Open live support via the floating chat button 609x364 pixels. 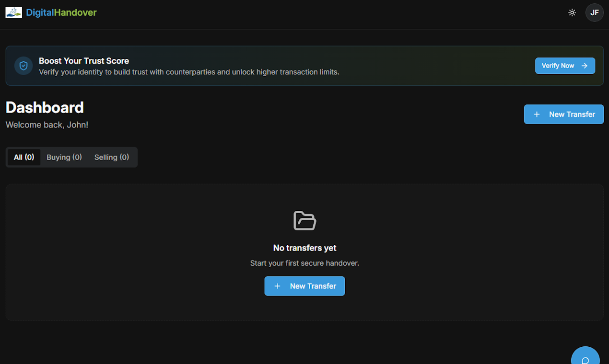(585, 359)
